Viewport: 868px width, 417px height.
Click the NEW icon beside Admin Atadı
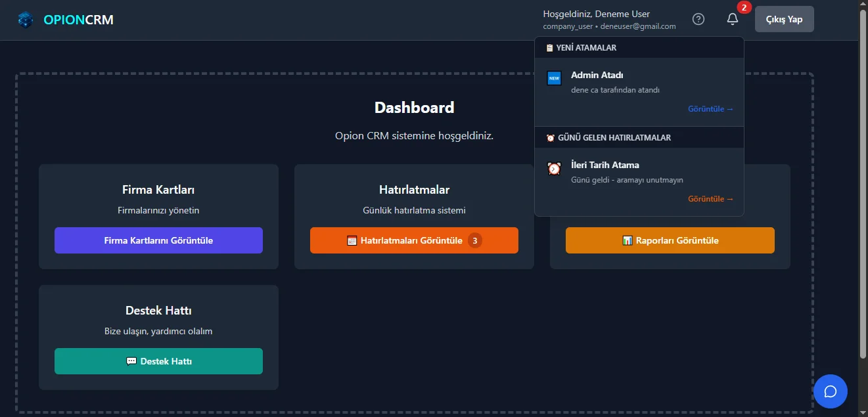(x=554, y=79)
